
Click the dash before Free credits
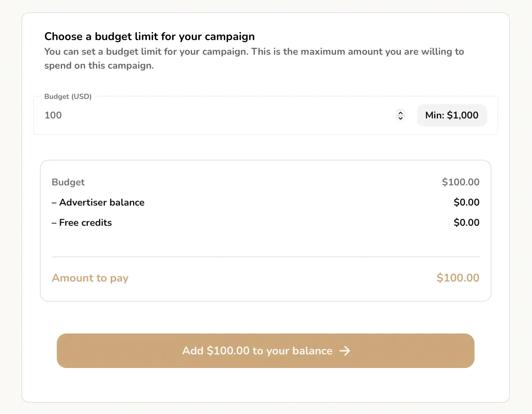click(54, 223)
